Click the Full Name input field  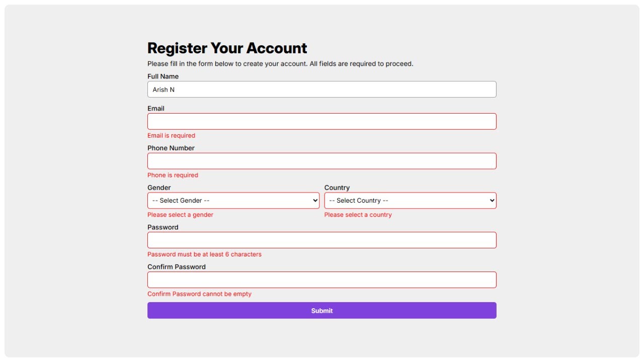pos(321,89)
